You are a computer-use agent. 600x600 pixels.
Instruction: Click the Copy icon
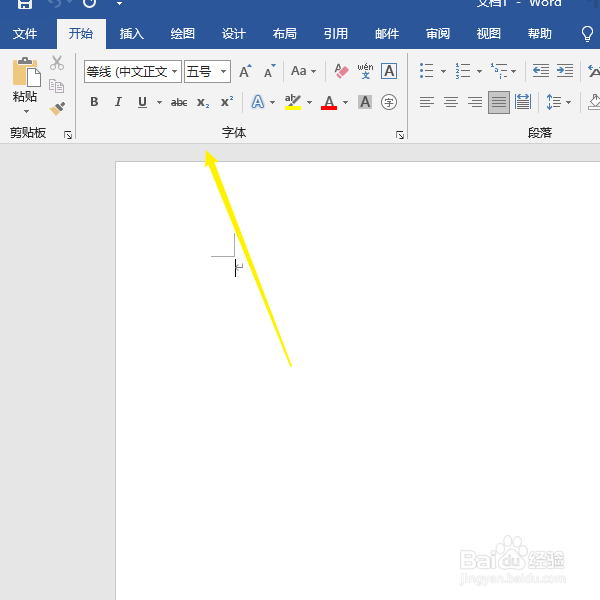point(57,86)
